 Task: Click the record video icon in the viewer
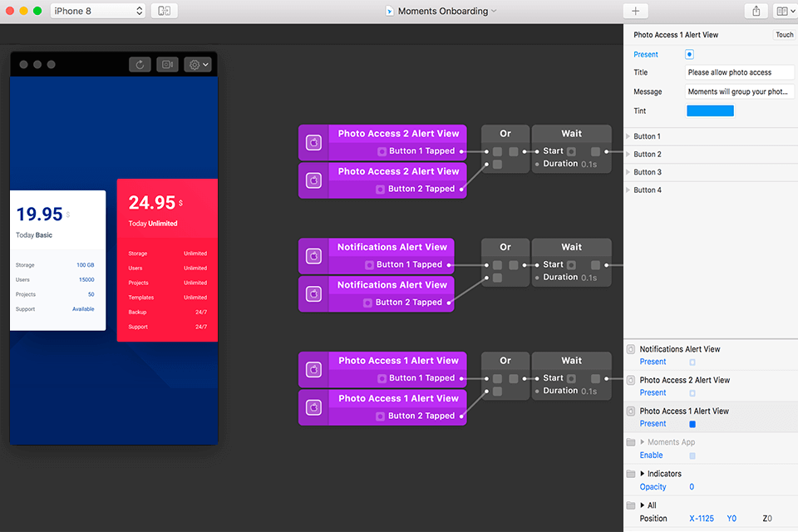click(167, 64)
